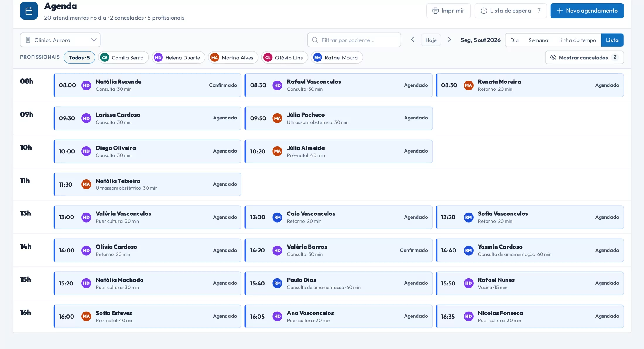Filter by professional Helena Duarte
This screenshot has height=349, width=644.
point(178,57)
